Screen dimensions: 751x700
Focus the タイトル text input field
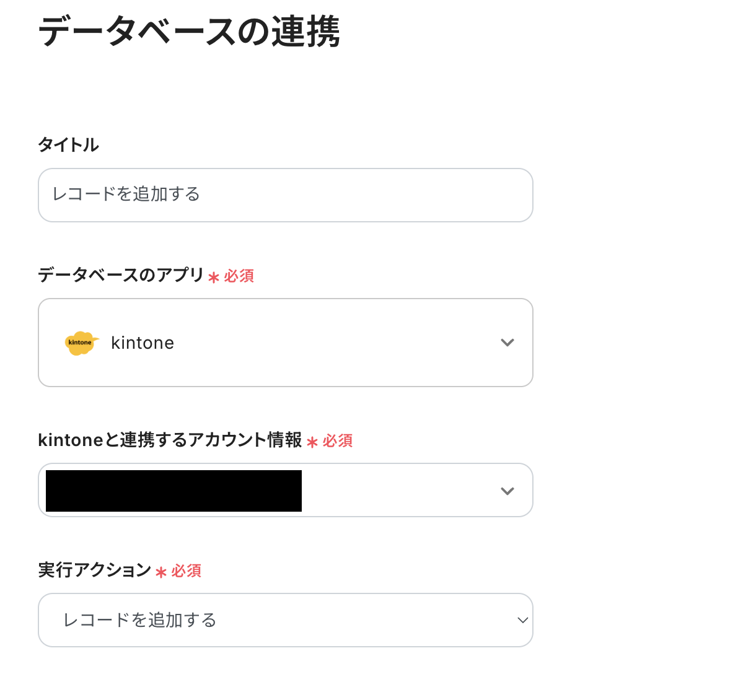click(x=285, y=195)
